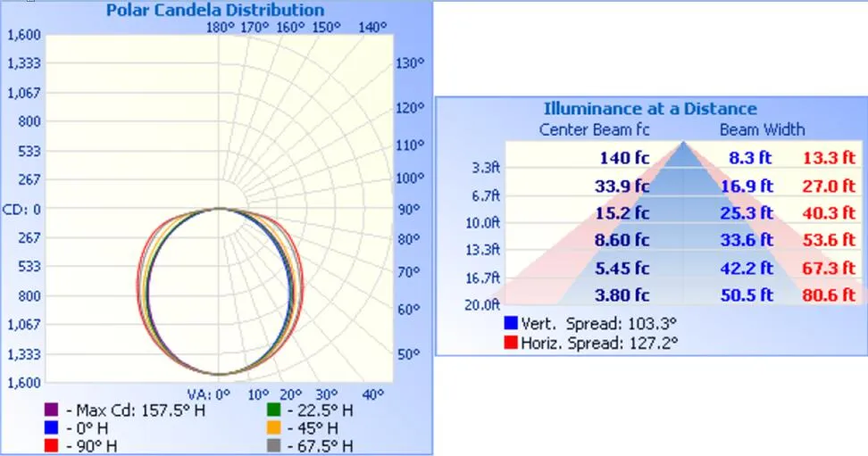Click the 130° angle label

tap(410, 63)
